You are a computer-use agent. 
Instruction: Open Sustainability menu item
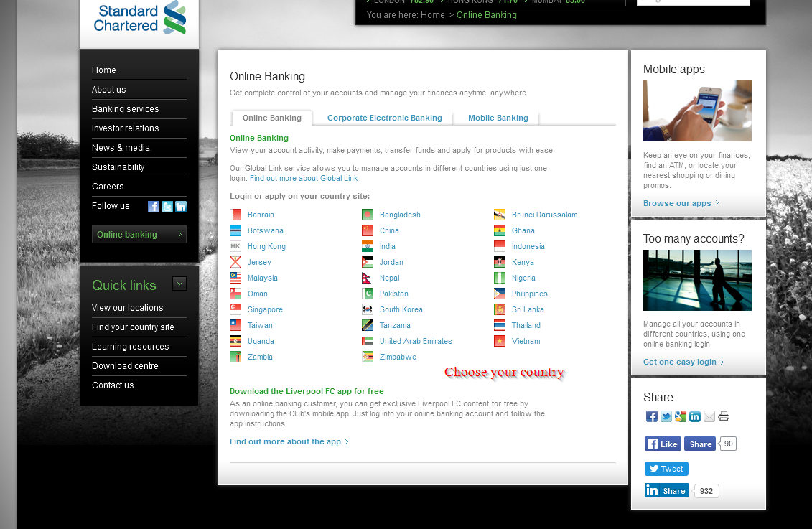[x=118, y=167]
